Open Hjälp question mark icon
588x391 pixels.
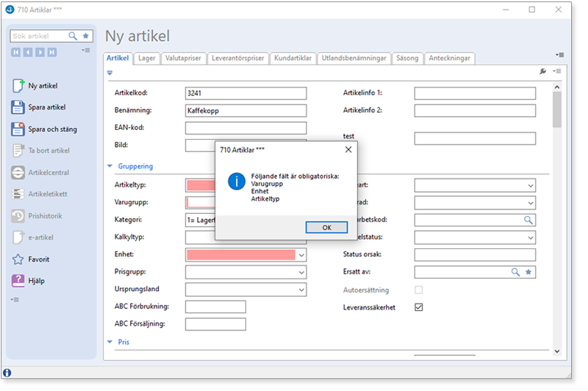(x=18, y=281)
